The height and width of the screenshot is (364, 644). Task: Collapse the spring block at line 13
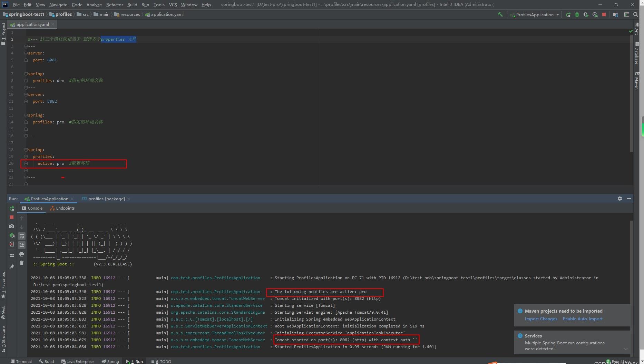26,115
